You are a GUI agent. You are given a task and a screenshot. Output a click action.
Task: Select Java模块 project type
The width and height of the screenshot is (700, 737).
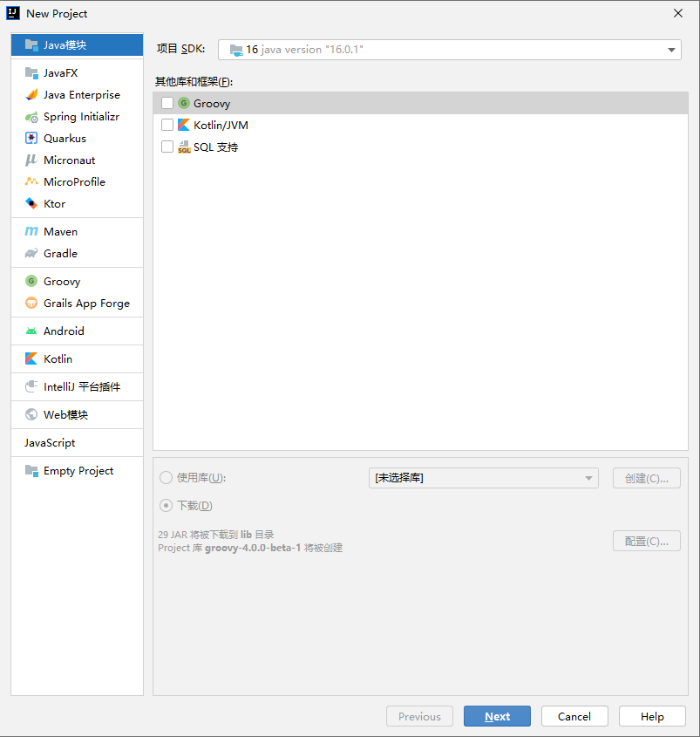click(x=77, y=45)
